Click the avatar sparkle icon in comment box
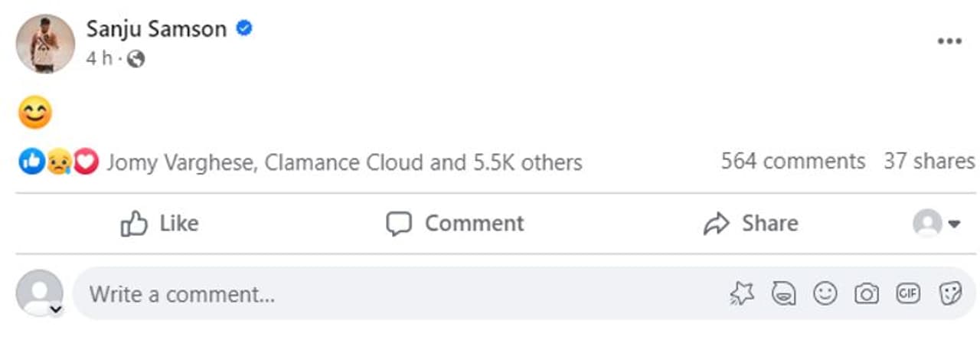 [x=742, y=293]
